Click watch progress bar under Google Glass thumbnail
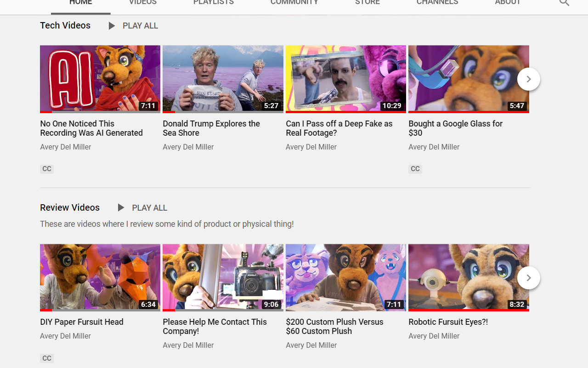Screen dimensions: 588x368 point(469,112)
